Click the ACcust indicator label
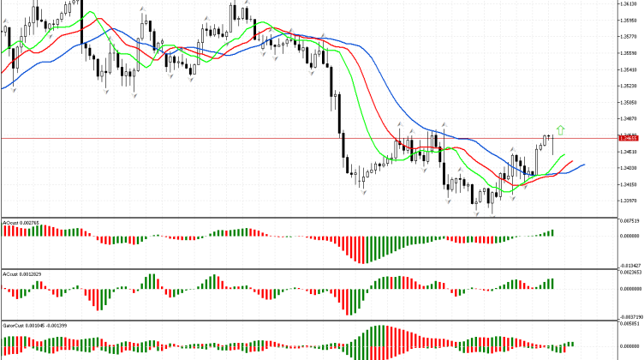This screenshot has height=360, width=644. (21, 273)
